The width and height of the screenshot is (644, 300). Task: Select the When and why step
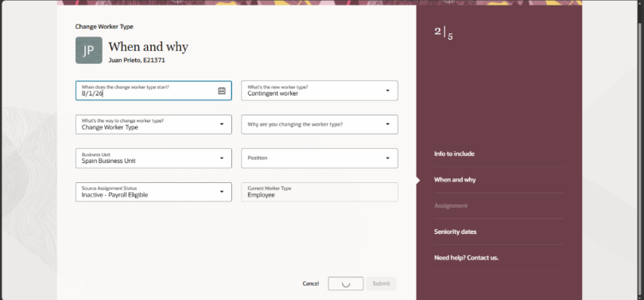(x=455, y=180)
